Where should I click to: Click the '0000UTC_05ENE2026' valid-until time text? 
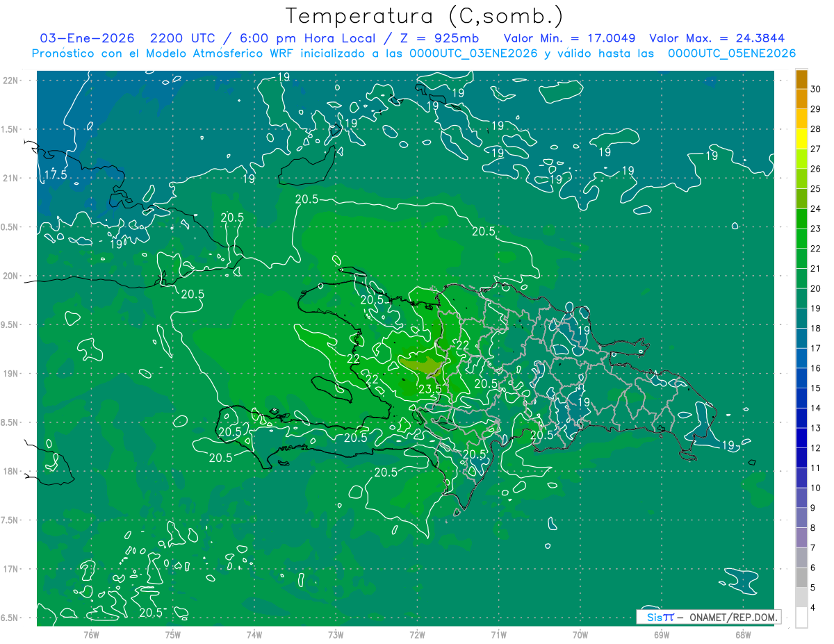(732, 53)
